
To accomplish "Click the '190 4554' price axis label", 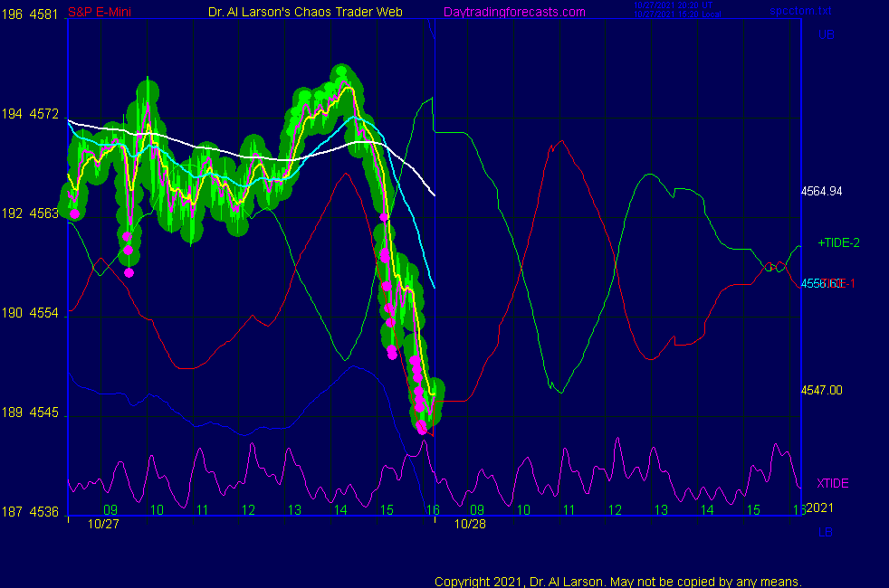I will tap(30, 313).
